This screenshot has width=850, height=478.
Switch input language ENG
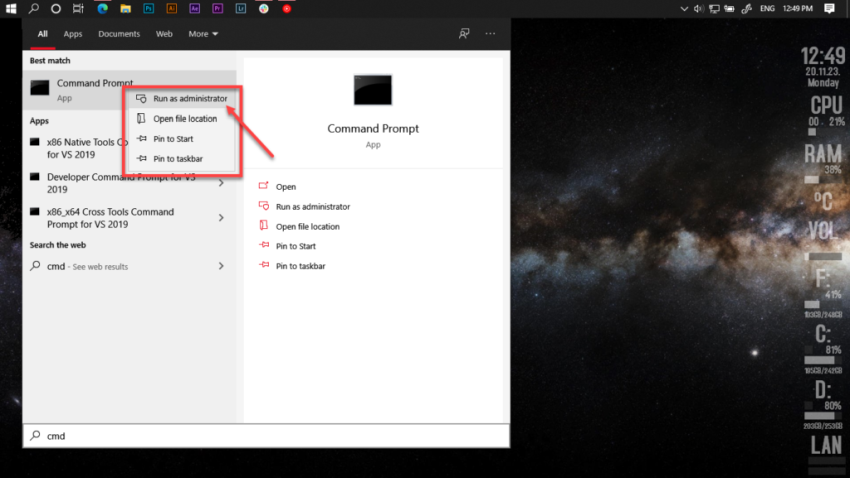click(x=767, y=9)
